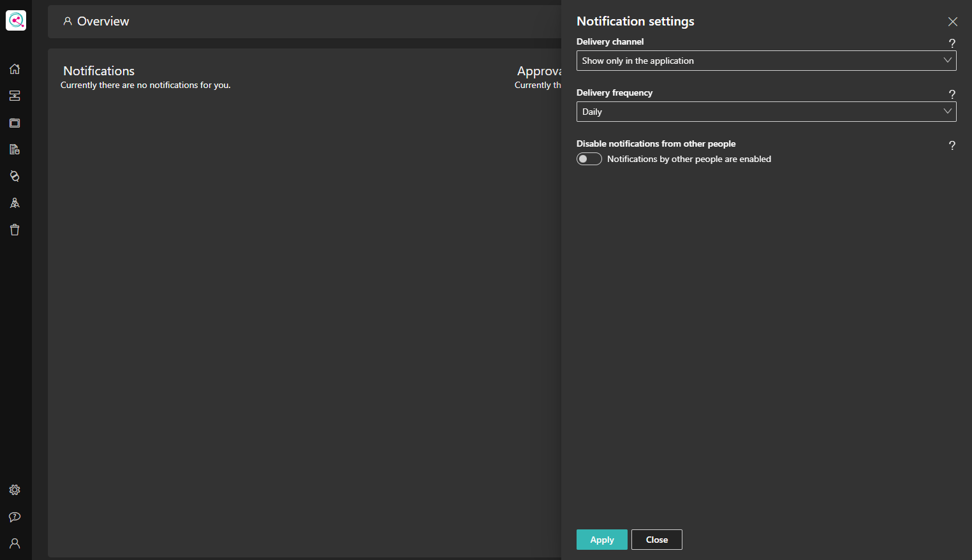
Task: Show help for Delivery channel
Action: pos(952,43)
